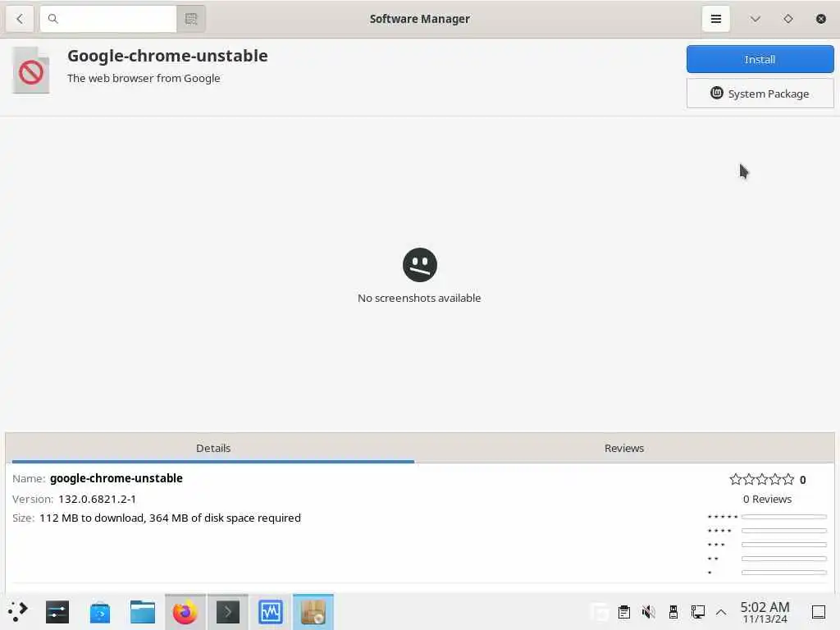Click into the search input field
Viewport: 840px width, 630px height.
[108, 19]
